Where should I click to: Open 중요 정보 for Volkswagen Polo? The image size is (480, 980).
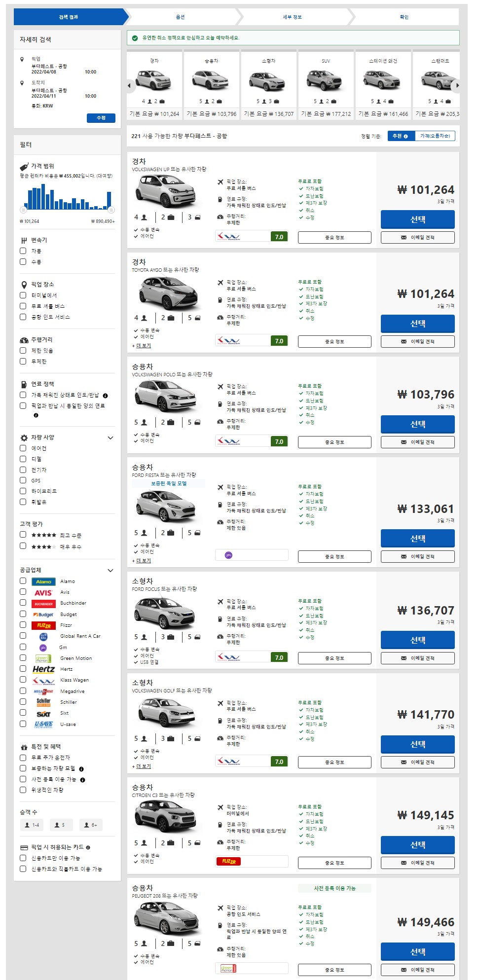pyautogui.click(x=334, y=442)
